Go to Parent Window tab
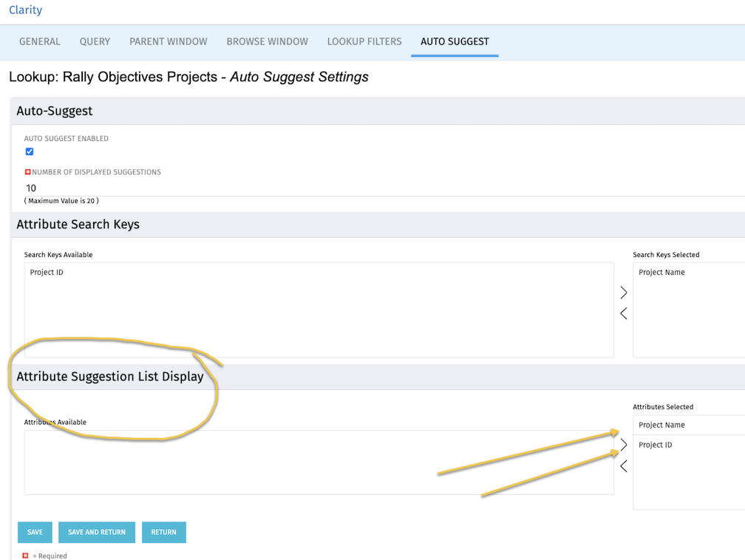 coord(169,41)
